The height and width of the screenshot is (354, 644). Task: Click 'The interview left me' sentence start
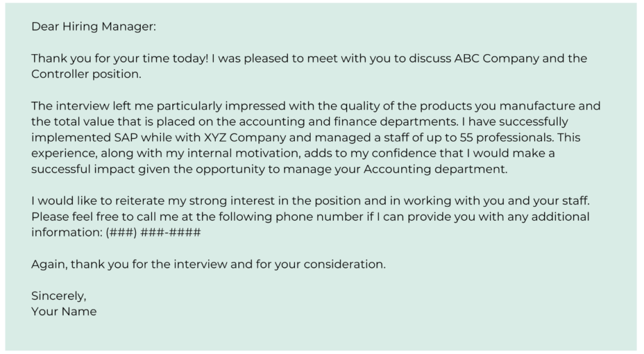[92, 106]
